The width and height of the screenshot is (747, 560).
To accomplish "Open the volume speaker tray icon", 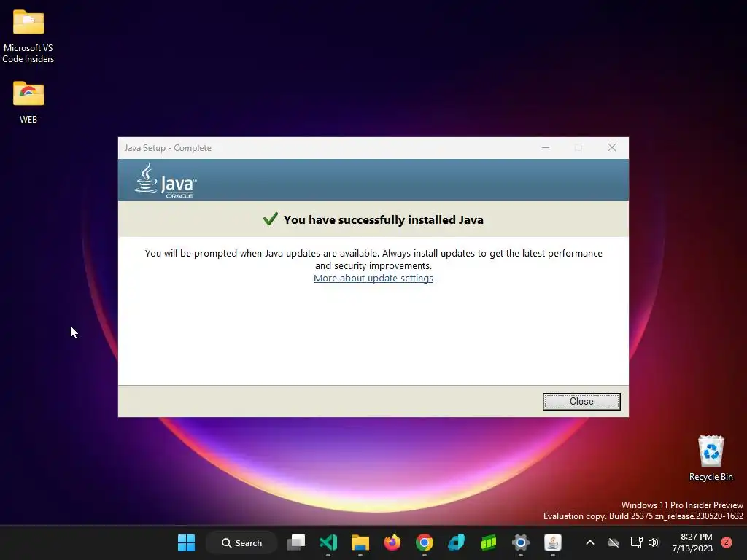I will click(x=654, y=542).
